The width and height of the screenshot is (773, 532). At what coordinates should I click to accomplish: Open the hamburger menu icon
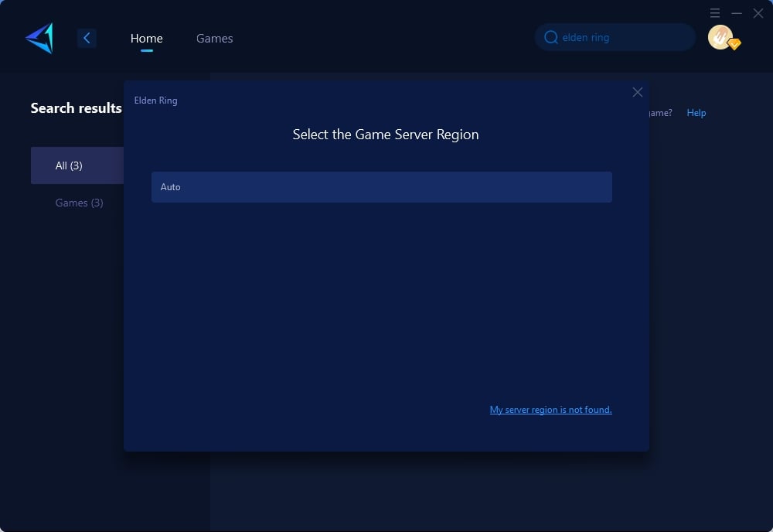[x=715, y=13]
